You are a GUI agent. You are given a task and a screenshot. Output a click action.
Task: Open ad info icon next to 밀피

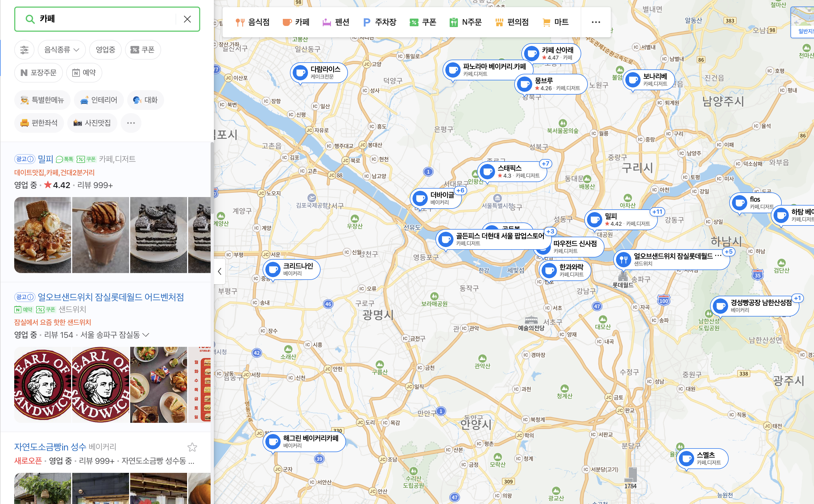30,159
